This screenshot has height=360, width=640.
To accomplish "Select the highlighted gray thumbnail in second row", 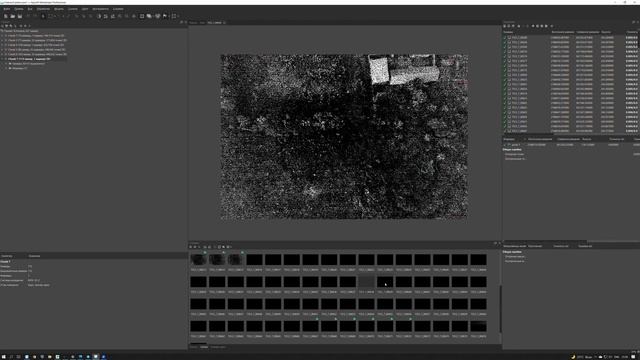I will (x=366, y=282).
